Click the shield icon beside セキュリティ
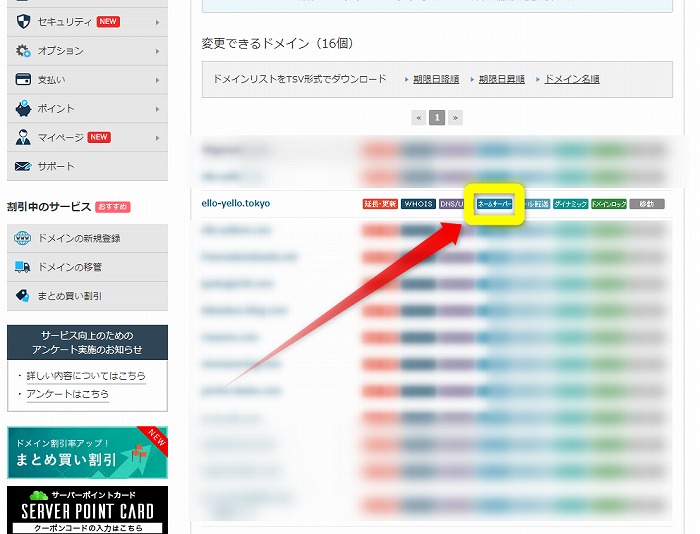 point(23,21)
